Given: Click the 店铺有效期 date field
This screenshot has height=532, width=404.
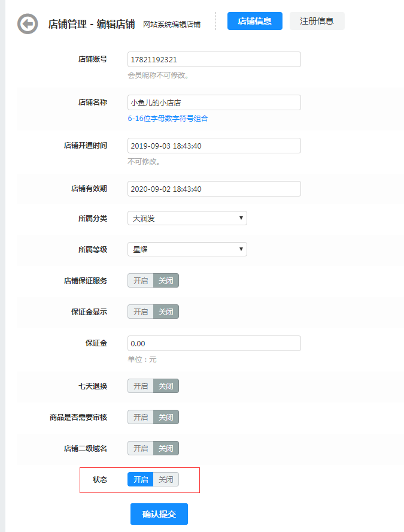Looking at the screenshot, I should tap(214, 189).
